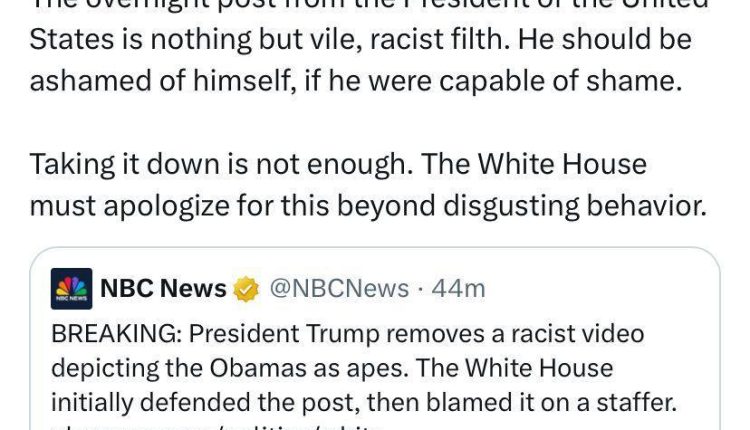Open the quoted NBC News post card
Screen dimensions: 750x430
(x=375, y=339)
